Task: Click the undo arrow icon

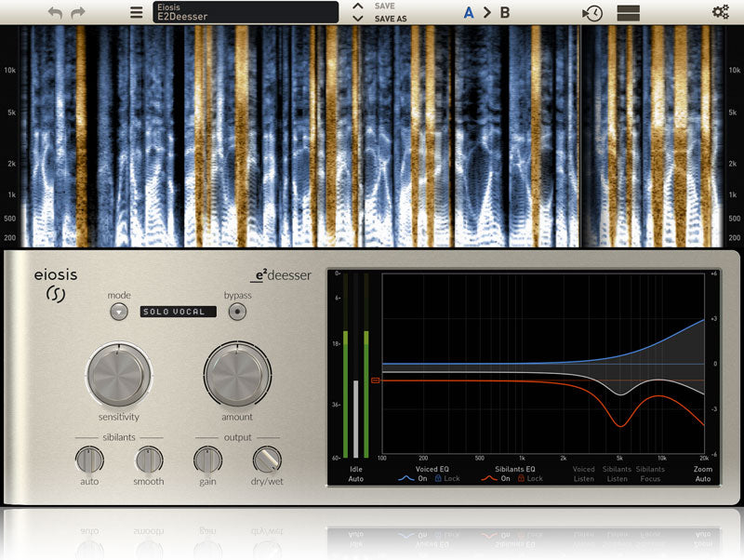Action: point(55,13)
